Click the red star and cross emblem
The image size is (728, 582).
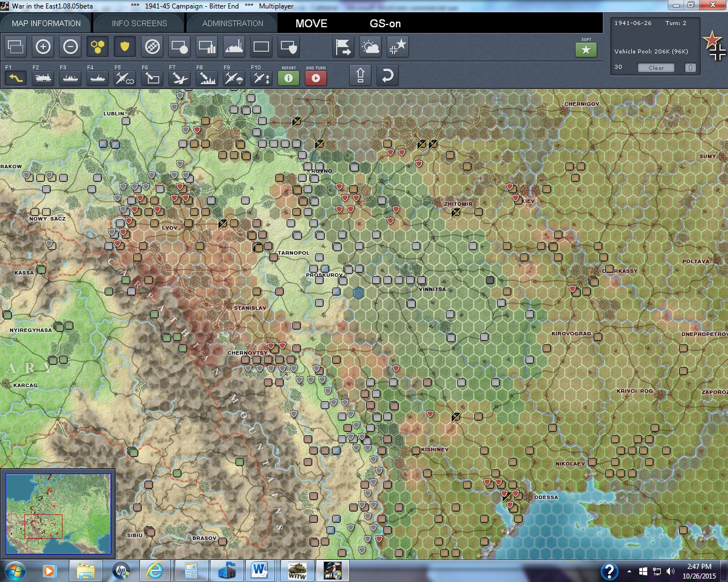point(714,45)
